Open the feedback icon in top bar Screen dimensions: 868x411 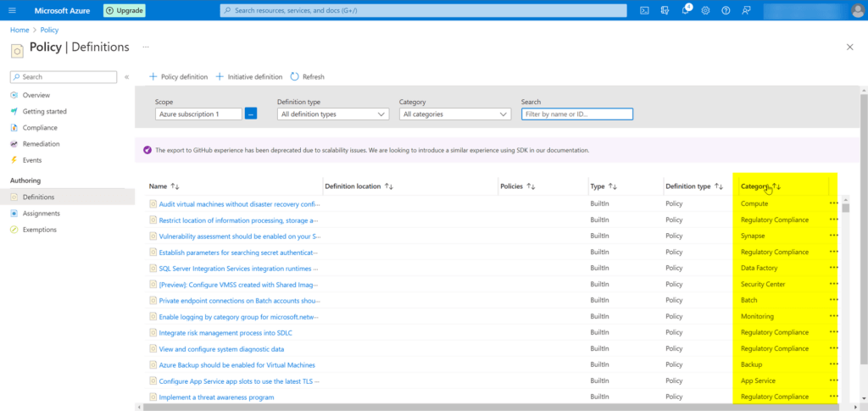click(746, 10)
